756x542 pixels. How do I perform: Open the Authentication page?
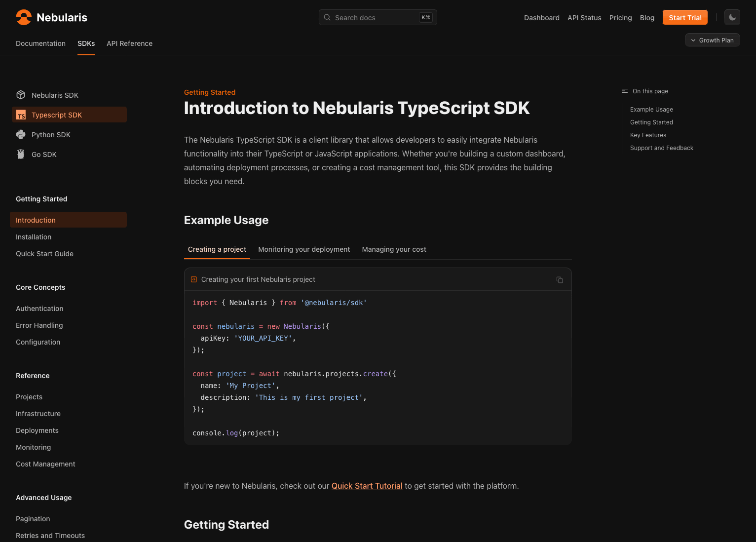tap(39, 309)
